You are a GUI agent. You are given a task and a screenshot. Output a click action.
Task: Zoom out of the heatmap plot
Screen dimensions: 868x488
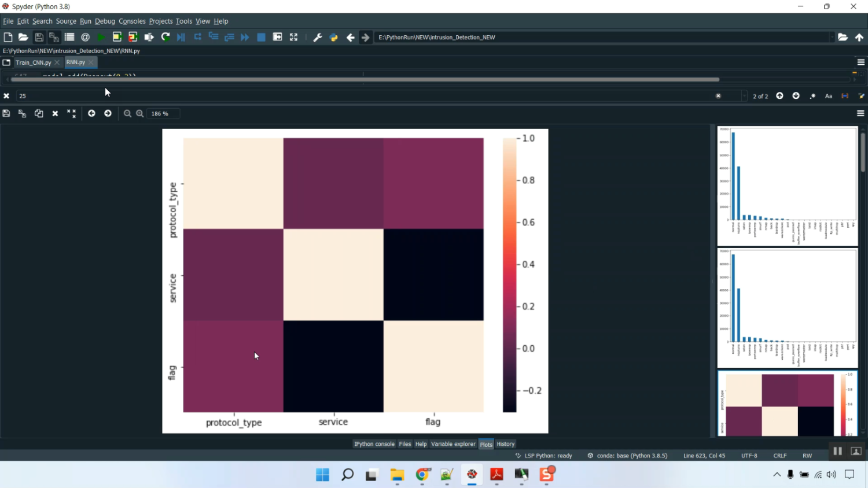tap(127, 114)
